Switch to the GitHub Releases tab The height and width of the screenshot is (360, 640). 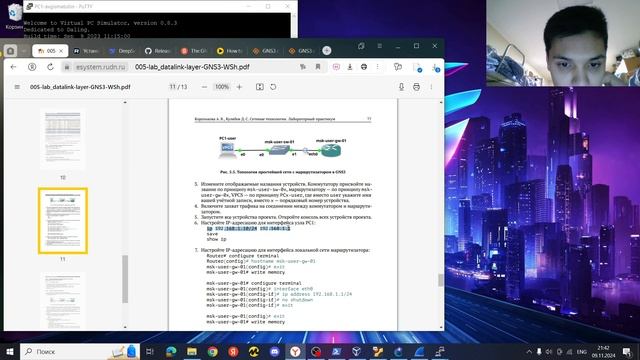(x=158, y=51)
